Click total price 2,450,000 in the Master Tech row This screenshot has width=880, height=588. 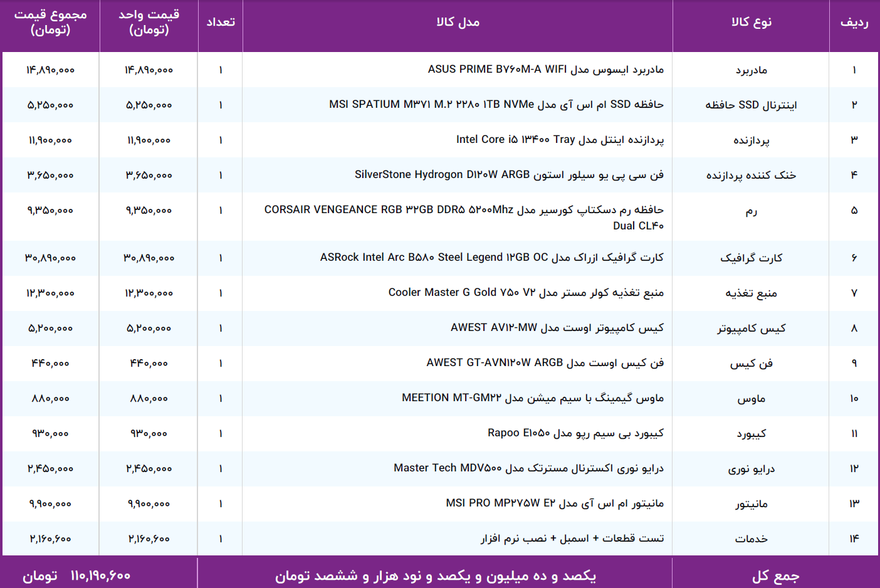click(x=51, y=469)
